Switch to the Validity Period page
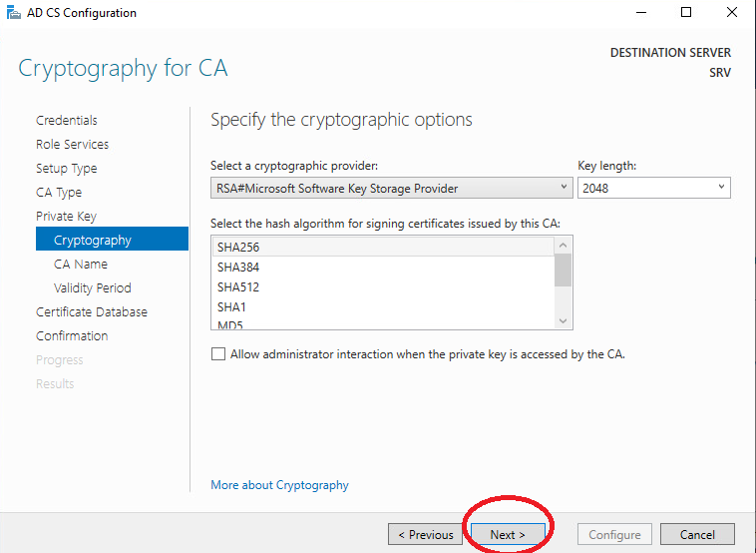Viewport: 756px width, 553px height. pos(92,288)
